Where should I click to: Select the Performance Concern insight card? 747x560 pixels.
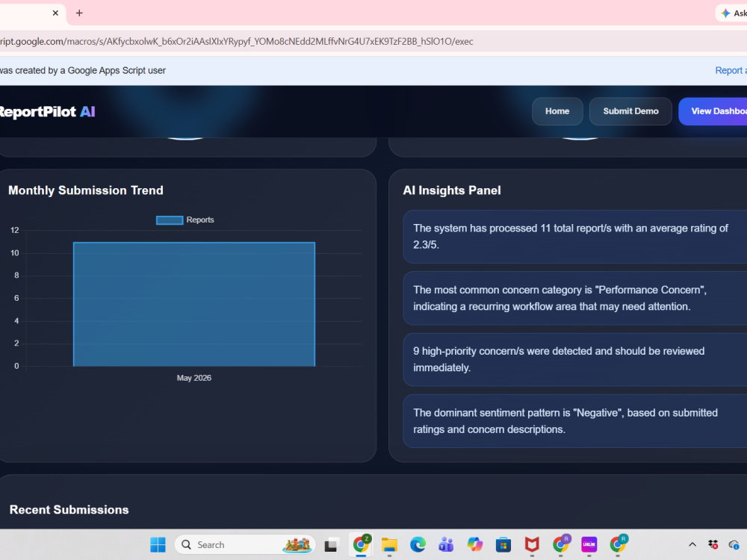tap(574, 298)
